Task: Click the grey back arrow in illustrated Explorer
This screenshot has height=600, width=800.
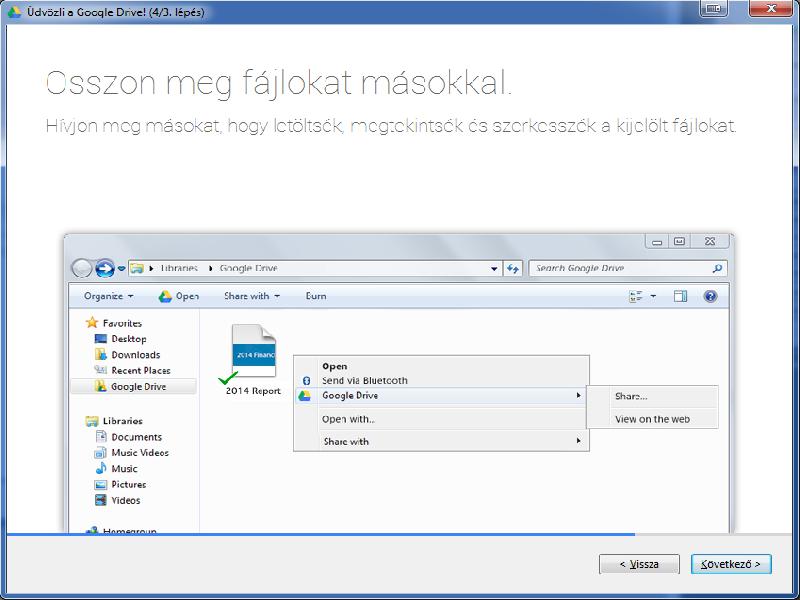Action: pos(82,268)
